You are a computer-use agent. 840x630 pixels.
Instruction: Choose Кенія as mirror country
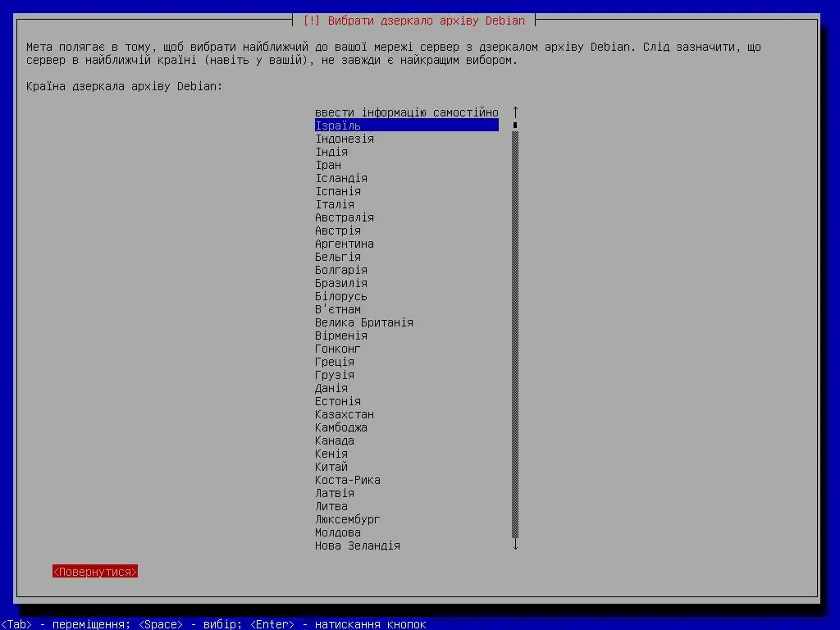click(407, 454)
